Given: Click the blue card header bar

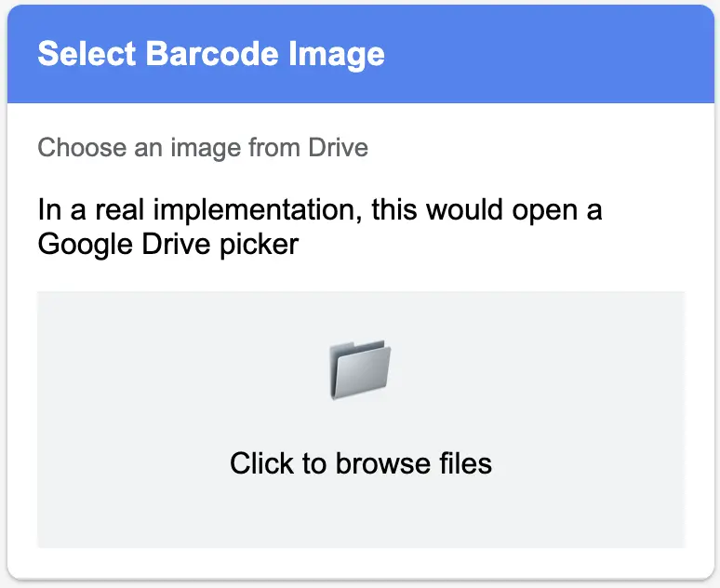Looking at the screenshot, I should (x=360, y=54).
